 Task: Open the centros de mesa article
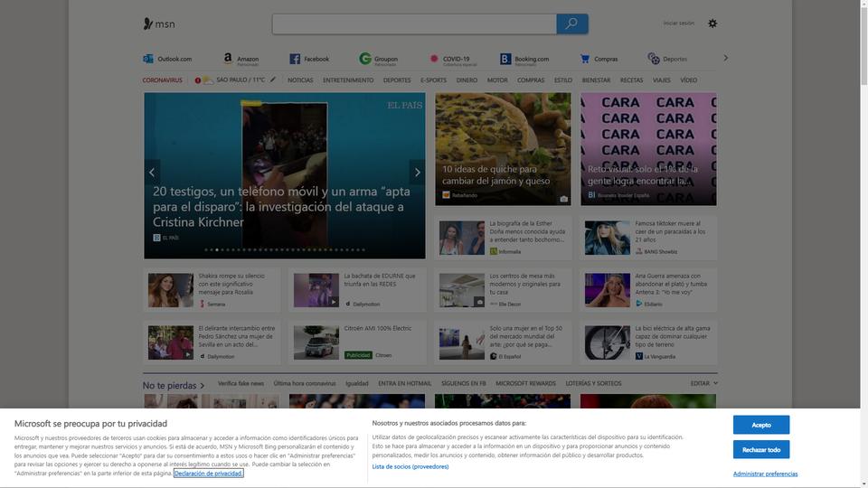(503, 290)
